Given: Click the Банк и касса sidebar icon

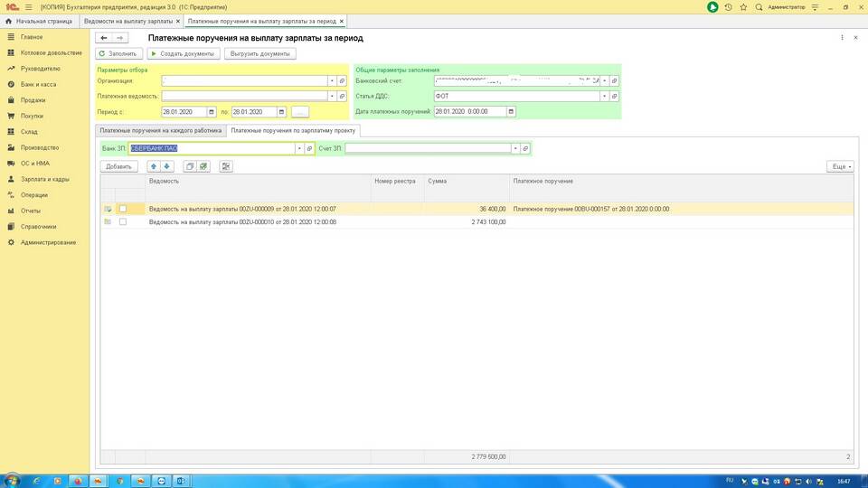Looking at the screenshot, I should tap(11, 85).
